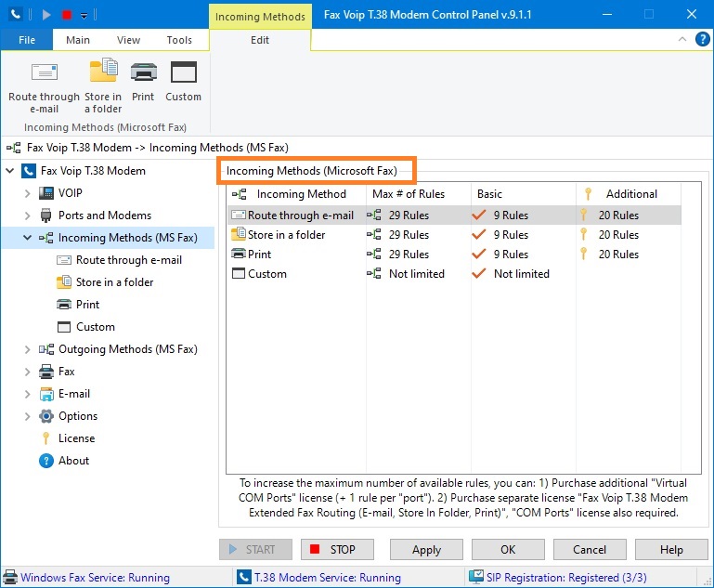Viewport: 714px width, 588px height.
Task: Click the E-mail icon in tree
Action: 46,394
